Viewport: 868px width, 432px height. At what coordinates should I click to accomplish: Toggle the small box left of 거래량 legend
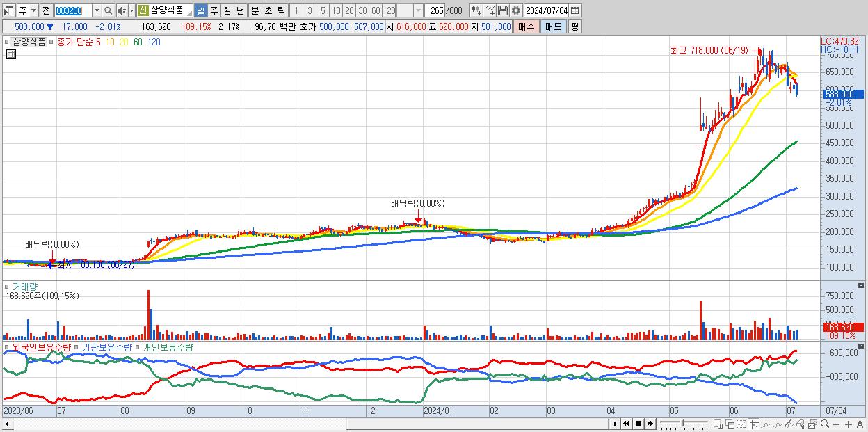[x=7, y=286]
